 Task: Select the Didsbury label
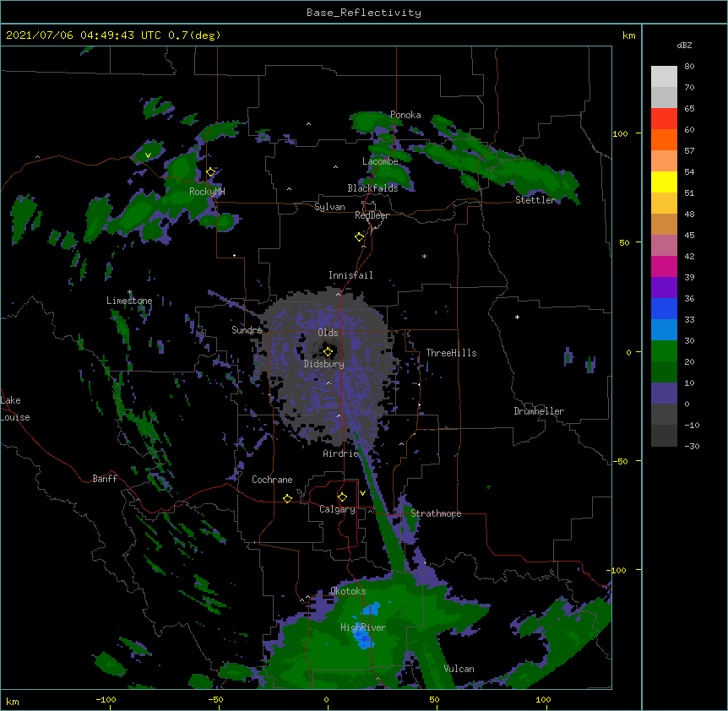pyautogui.click(x=324, y=364)
